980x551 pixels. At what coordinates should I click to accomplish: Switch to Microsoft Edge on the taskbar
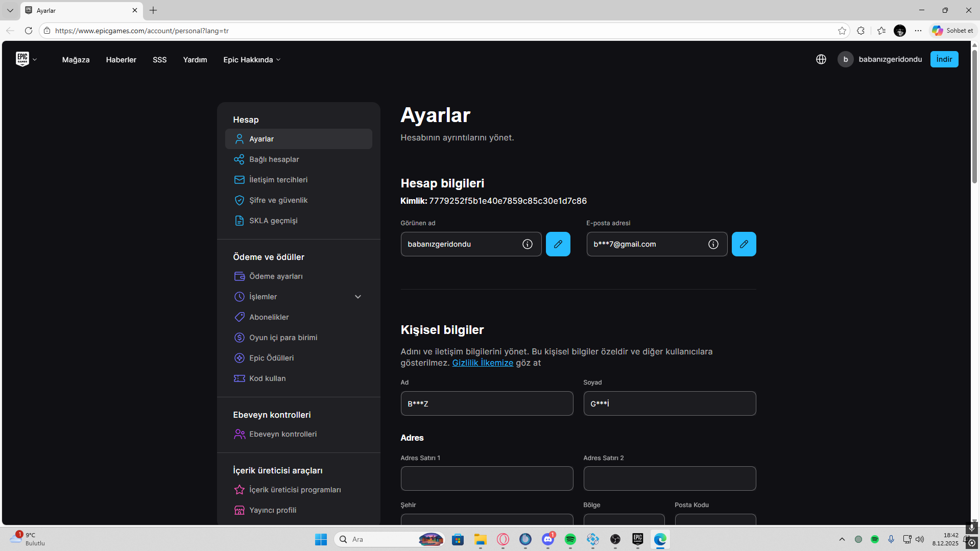660,539
